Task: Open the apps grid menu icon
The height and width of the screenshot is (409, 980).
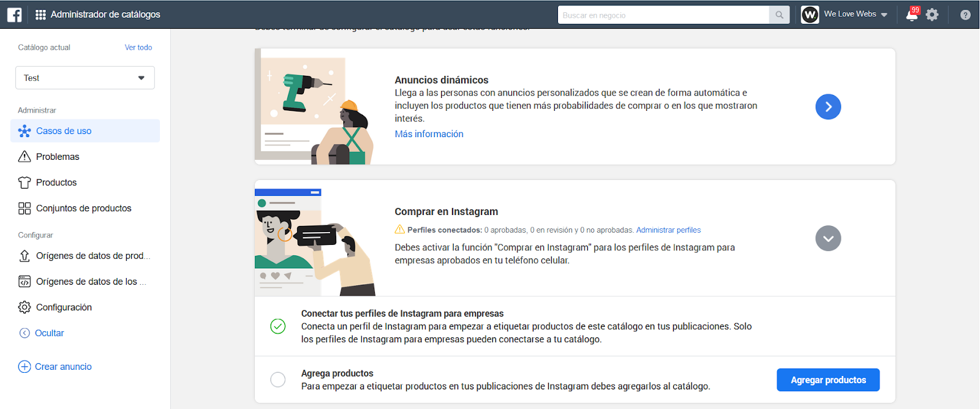Action: pos(40,15)
